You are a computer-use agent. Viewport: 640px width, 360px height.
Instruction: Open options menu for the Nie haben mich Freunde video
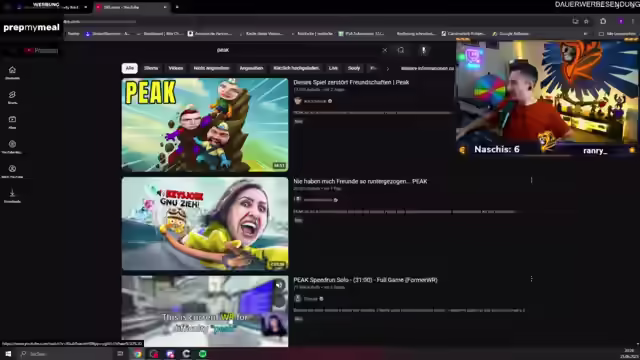click(531, 180)
